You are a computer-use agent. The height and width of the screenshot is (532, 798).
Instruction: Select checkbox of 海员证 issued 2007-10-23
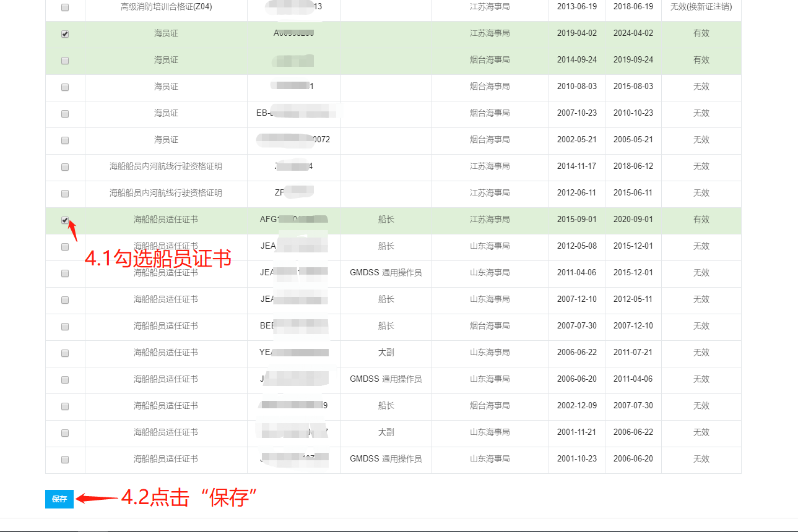[x=65, y=114]
